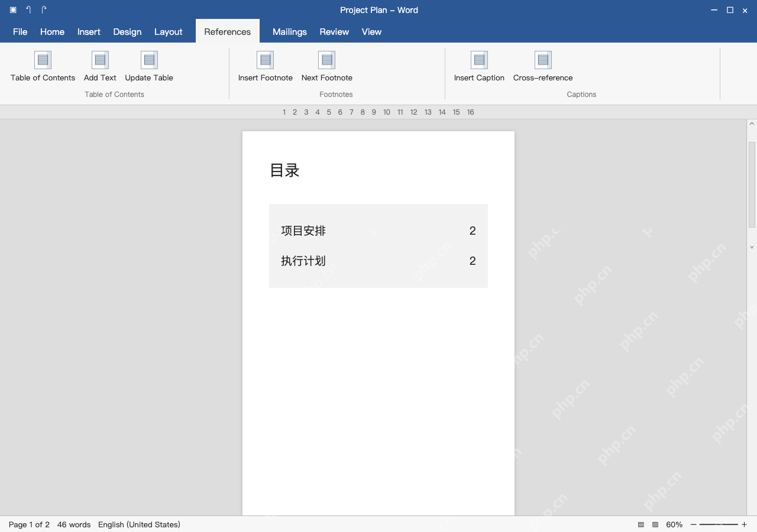Viewport: 757px width, 532px height.
Task: Click ruler mark 8
Action: coord(363,112)
